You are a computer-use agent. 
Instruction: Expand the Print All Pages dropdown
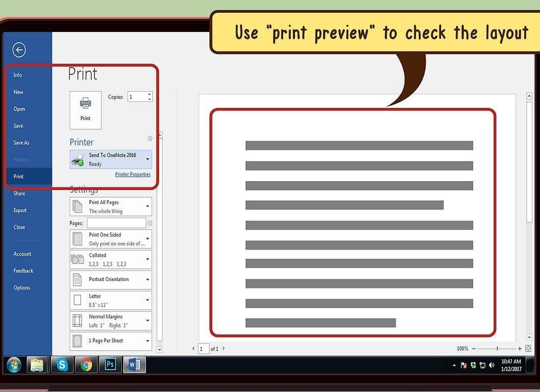point(111,207)
